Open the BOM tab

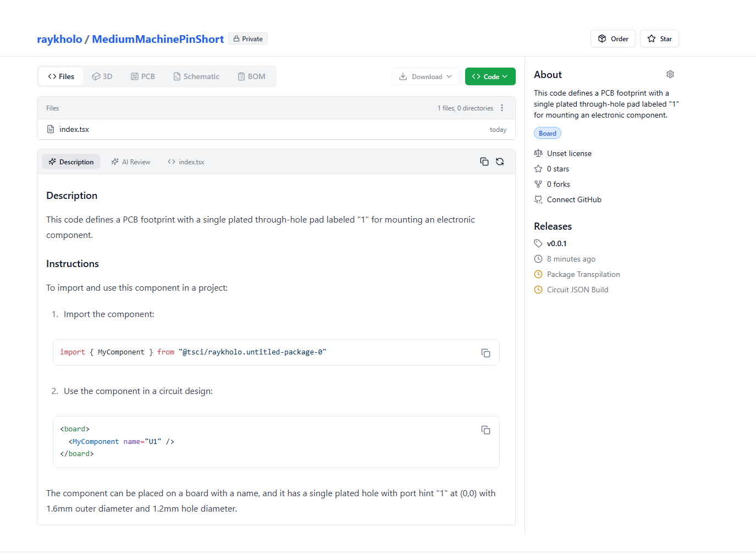tap(251, 76)
